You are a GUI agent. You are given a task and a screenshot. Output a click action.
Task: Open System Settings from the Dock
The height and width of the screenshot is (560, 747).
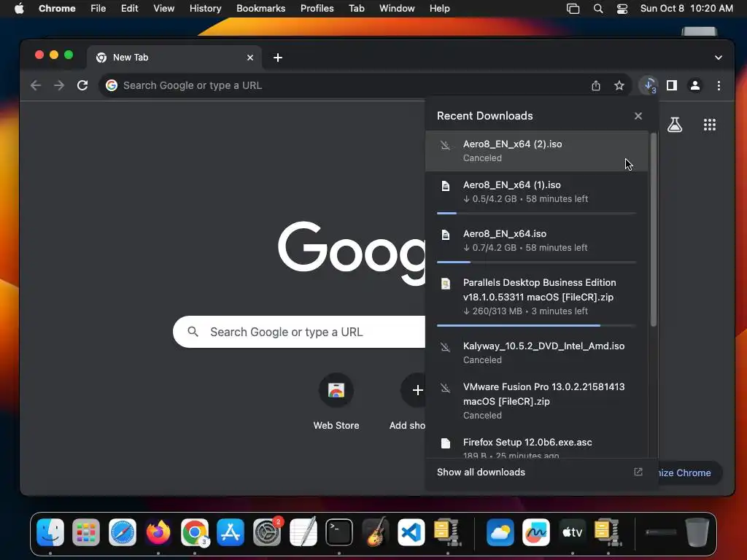pyautogui.click(x=267, y=532)
